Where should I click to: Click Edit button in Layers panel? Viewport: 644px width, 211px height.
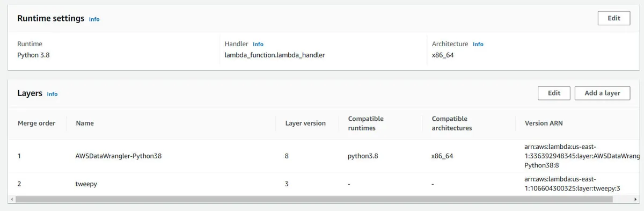click(554, 93)
